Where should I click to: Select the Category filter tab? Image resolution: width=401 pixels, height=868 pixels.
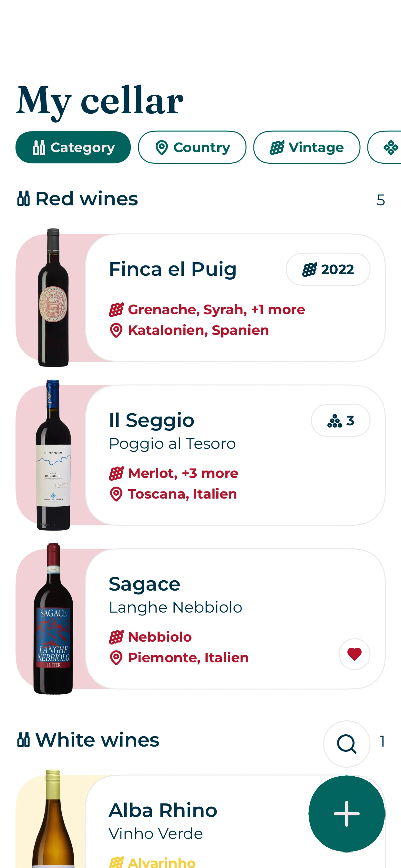[73, 147]
